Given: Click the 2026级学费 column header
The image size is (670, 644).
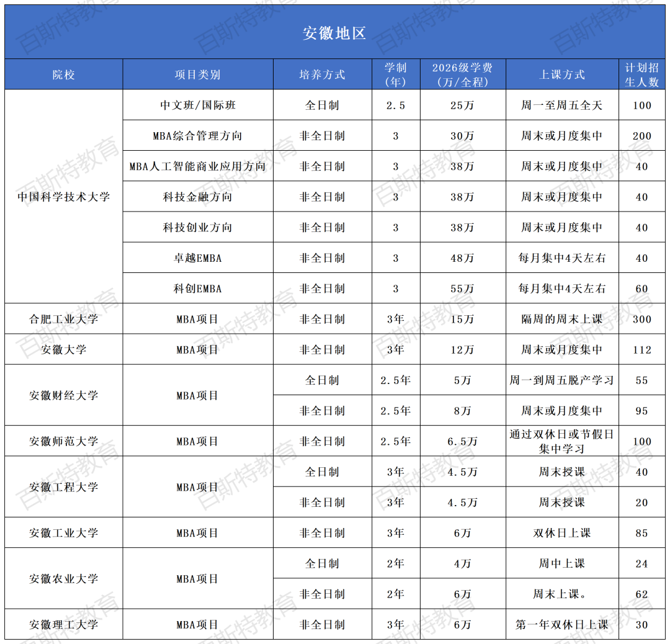Looking at the screenshot, I should pos(462,74).
